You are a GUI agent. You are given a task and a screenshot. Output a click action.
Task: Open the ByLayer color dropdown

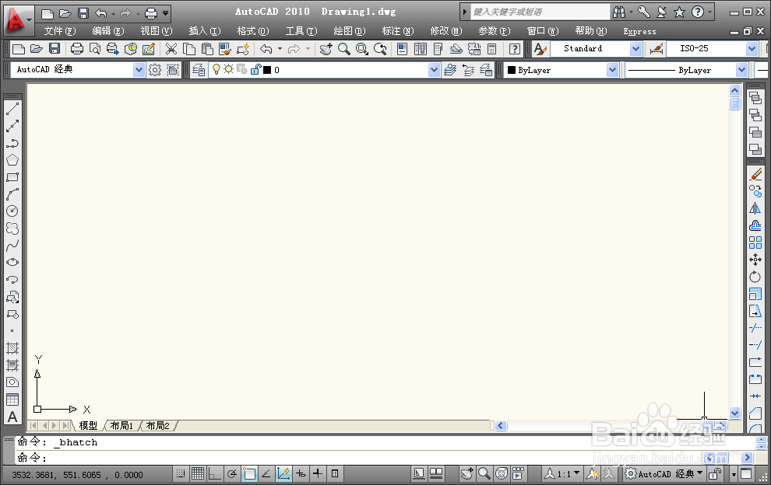point(612,70)
